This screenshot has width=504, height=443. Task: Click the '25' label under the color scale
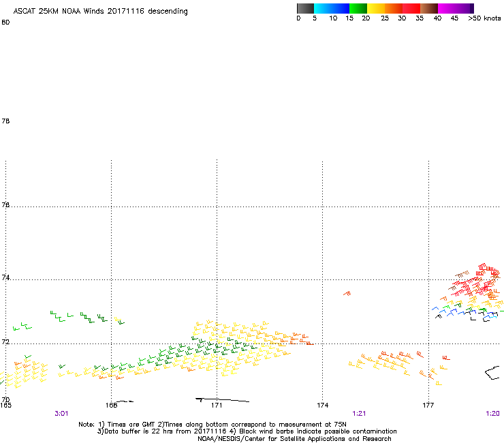click(x=385, y=18)
